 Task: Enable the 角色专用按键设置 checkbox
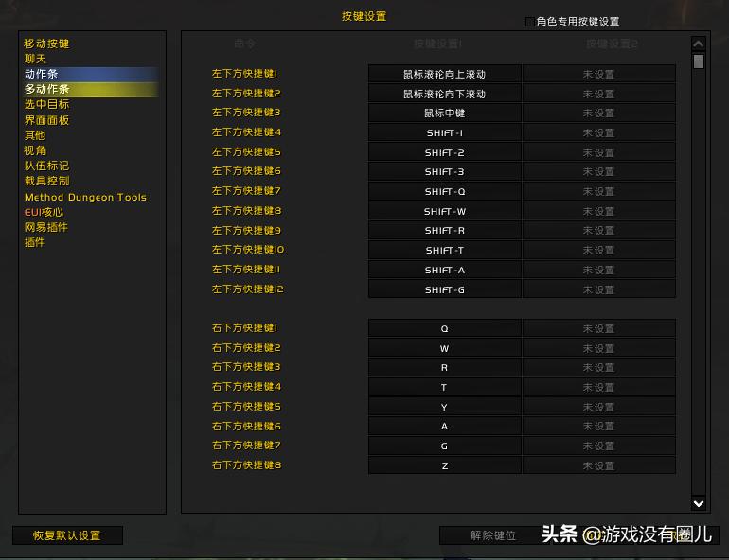coord(530,22)
